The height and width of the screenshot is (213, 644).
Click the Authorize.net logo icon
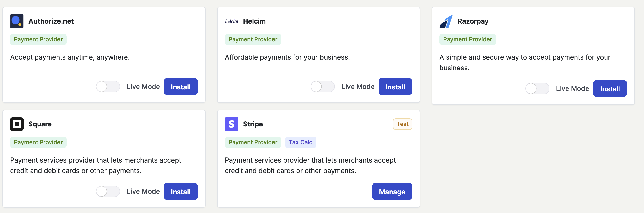pos(17,21)
